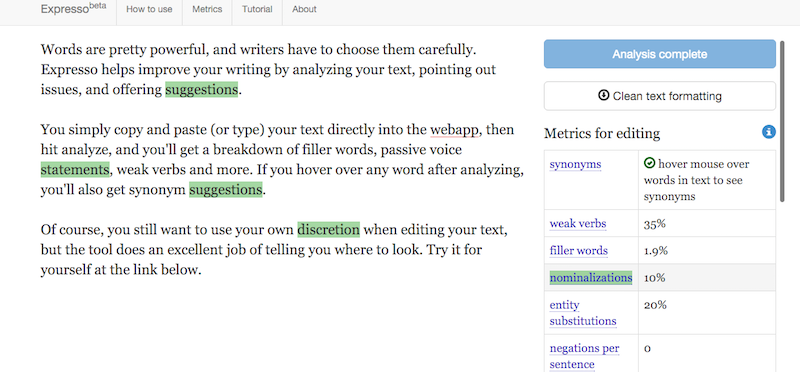Screen dimensions: 800x372
Task: Open the How to use menu item
Action: pyautogui.click(x=149, y=9)
